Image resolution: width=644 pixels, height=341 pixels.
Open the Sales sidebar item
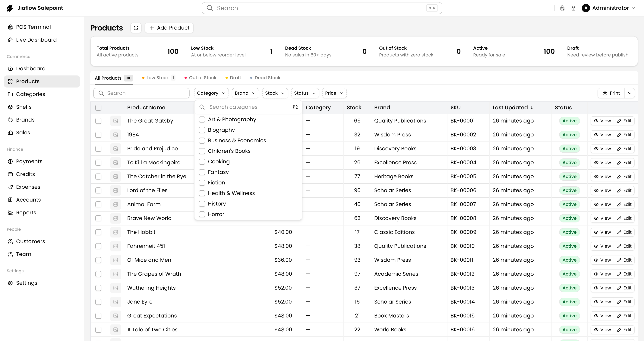(42, 133)
